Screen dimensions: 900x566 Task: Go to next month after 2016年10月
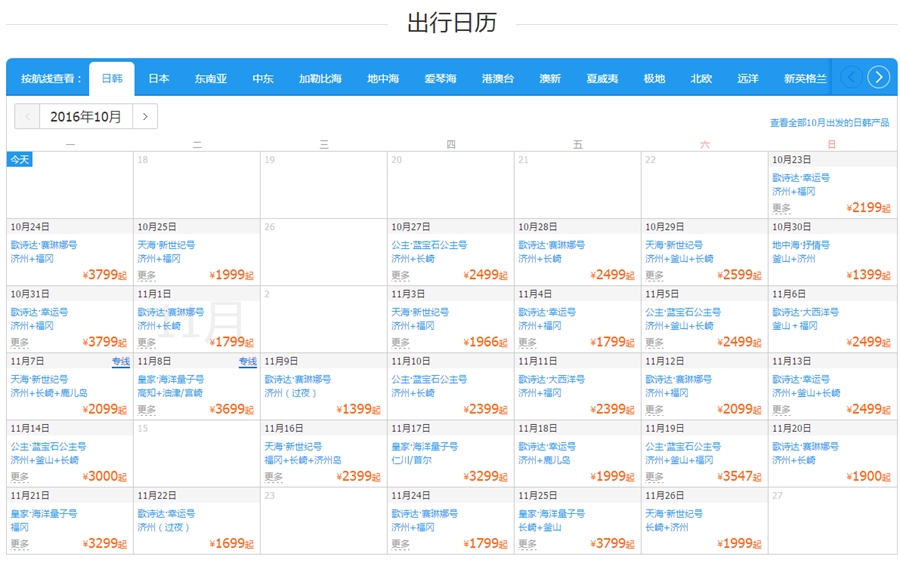tap(146, 117)
